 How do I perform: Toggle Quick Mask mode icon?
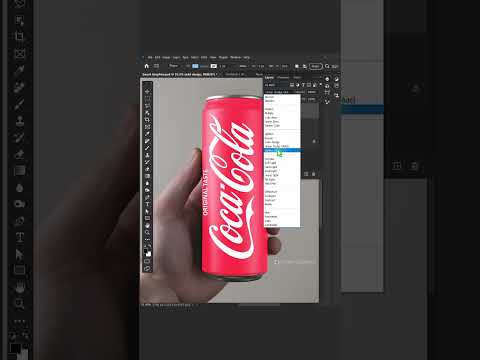pos(147,261)
